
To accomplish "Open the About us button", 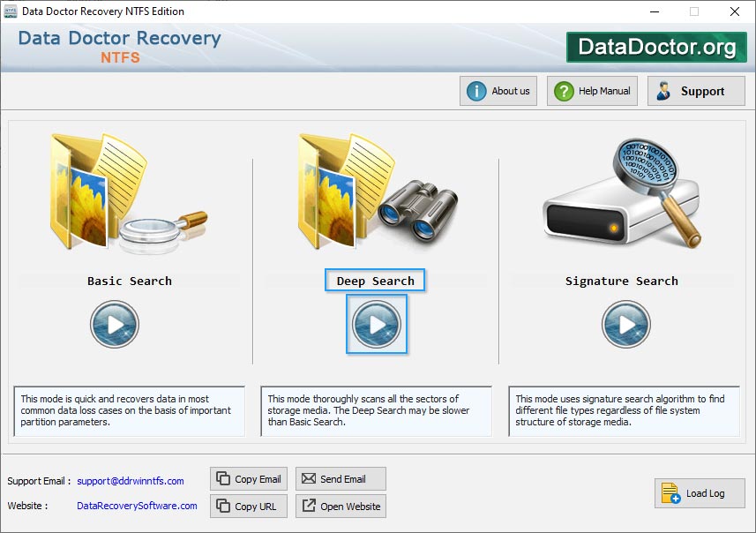I will point(498,91).
